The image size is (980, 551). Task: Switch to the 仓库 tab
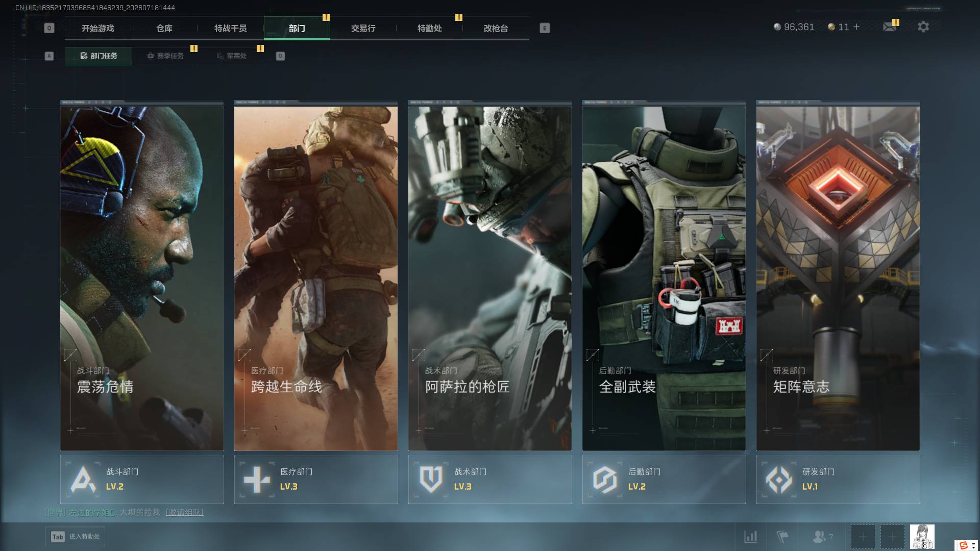[x=164, y=28]
